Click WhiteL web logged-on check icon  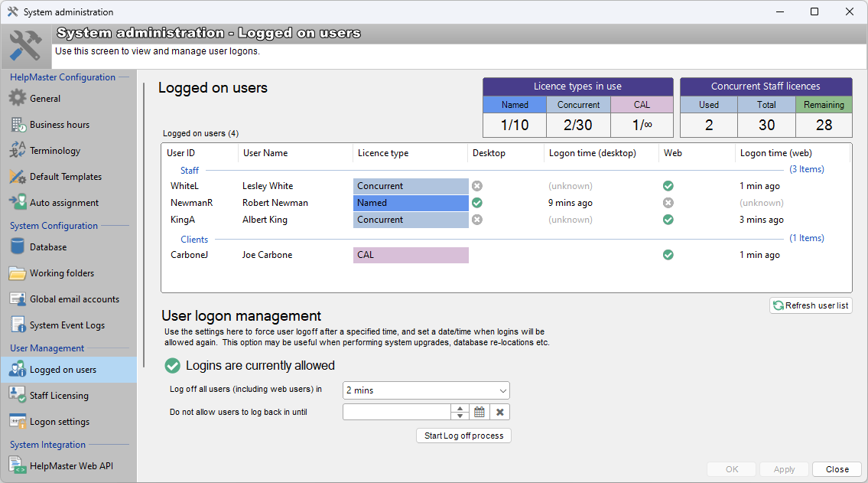coord(668,186)
